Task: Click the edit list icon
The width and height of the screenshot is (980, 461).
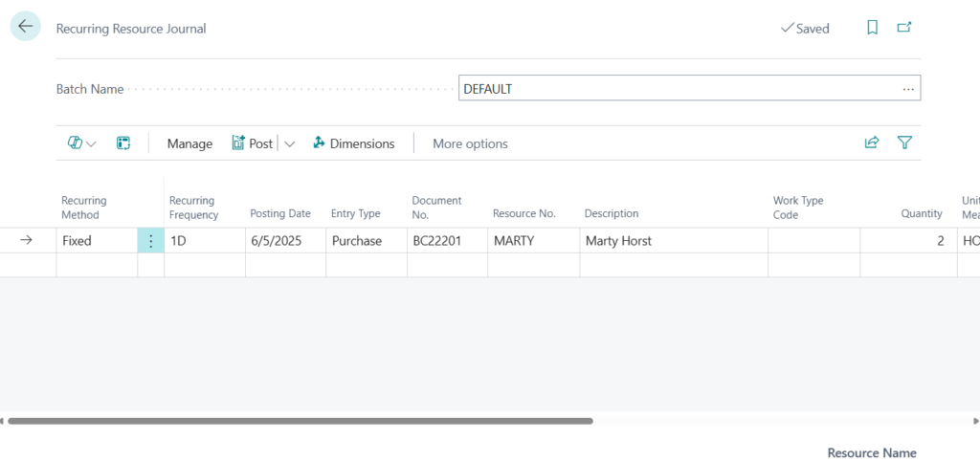Action: (x=123, y=143)
